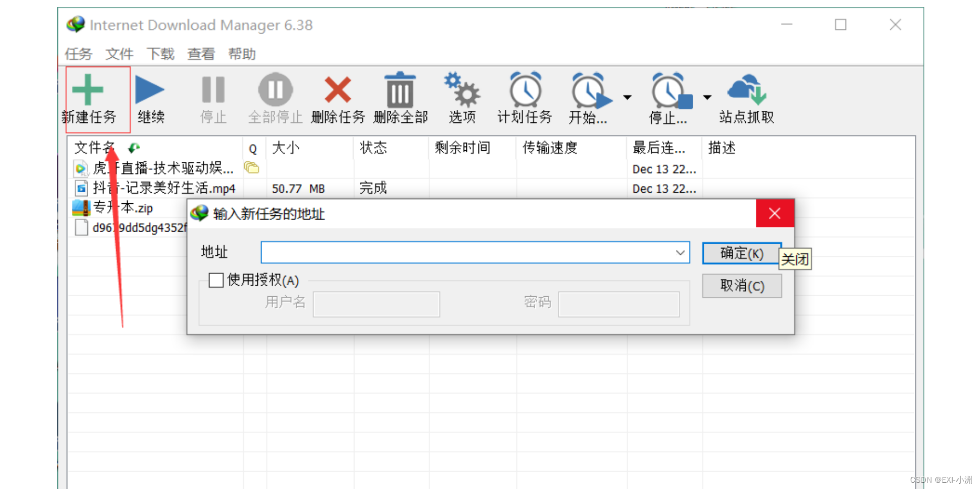
Task: Click the zip archive icon of 专升本.zip
Action: [81, 208]
